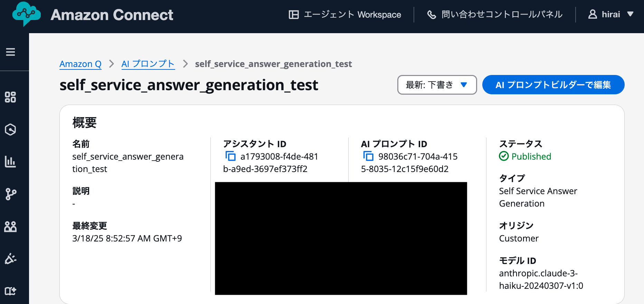Click the last modified date 3/18/25 8:52:57 AM
The height and width of the screenshot is (304, 644).
pyautogui.click(x=127, y=238)
